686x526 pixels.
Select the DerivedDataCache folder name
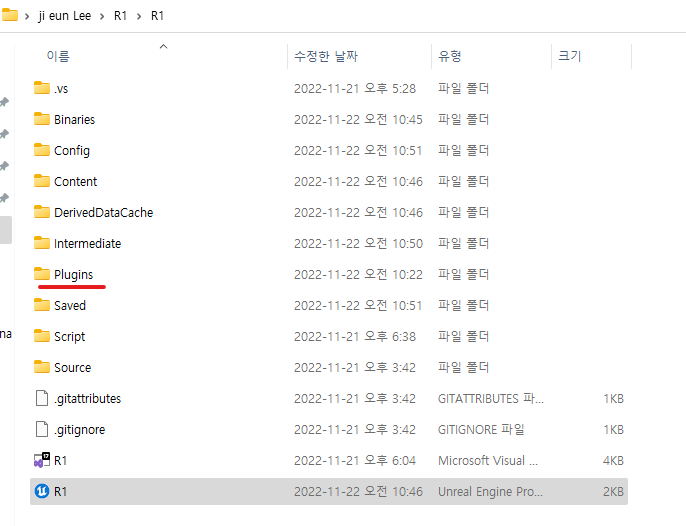pyautogui.click(x=103, y=213)
